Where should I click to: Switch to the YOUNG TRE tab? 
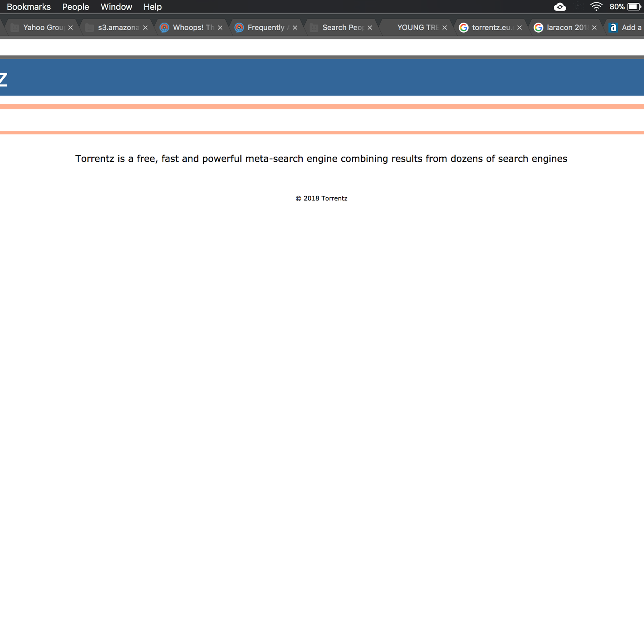416,27
